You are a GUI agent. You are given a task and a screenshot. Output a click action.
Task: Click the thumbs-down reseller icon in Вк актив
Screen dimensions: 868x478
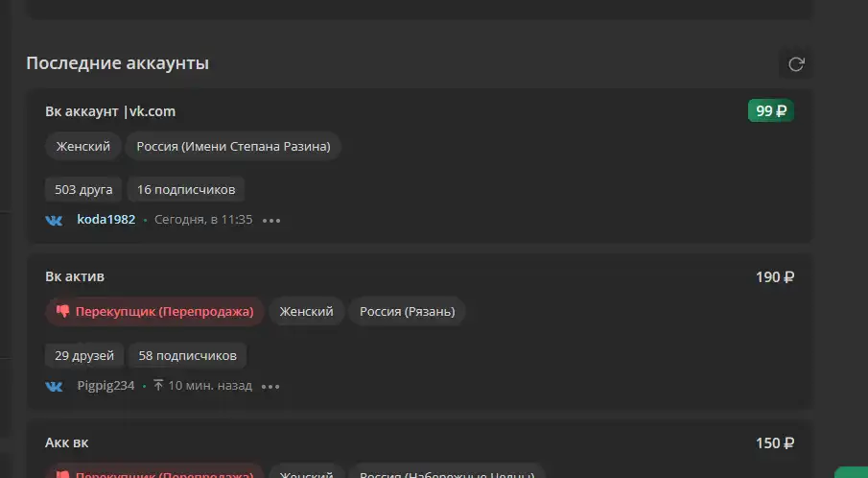[62, 311]
